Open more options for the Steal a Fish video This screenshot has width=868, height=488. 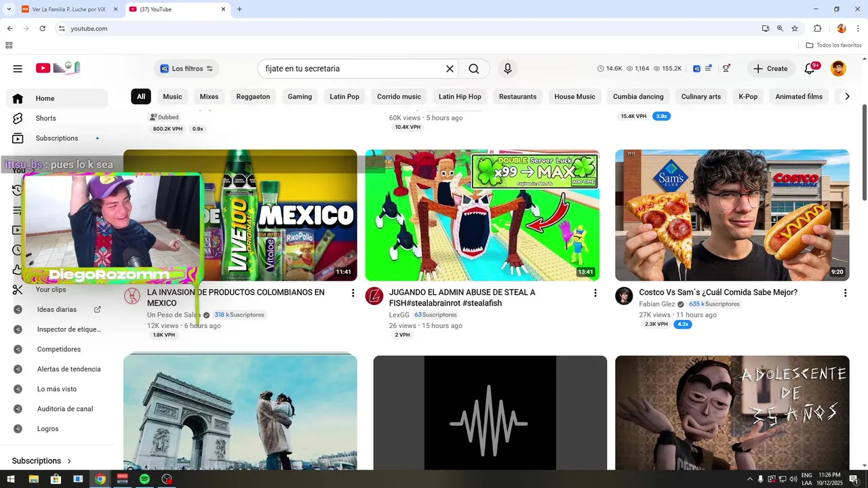[595, 293]
